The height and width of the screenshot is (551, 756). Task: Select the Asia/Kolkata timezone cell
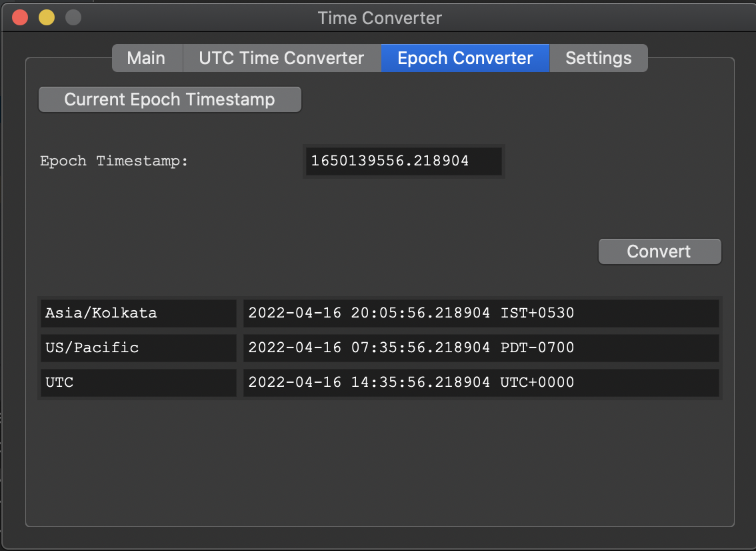138,313
